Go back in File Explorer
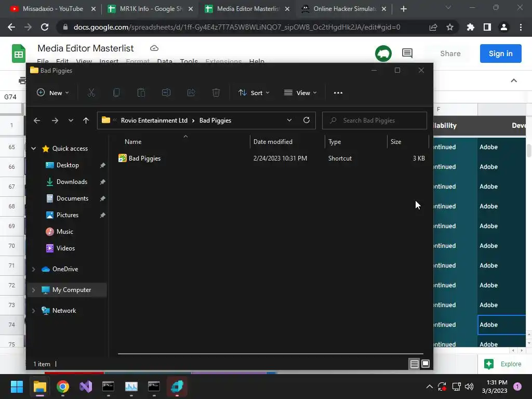Image resolution: width=532 pixels, height=399 pixels. coord(37,121)
